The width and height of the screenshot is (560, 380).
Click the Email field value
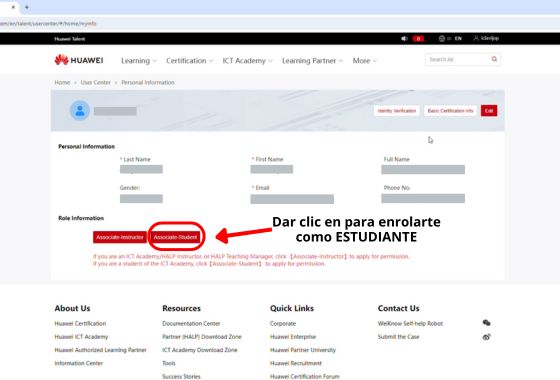point(292,199)
